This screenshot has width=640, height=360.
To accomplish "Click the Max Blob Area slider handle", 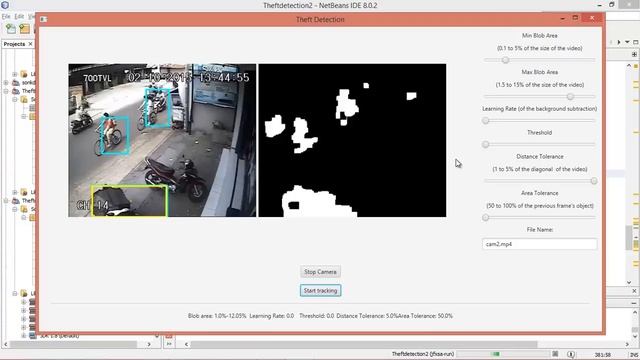I will pos(570,97).
